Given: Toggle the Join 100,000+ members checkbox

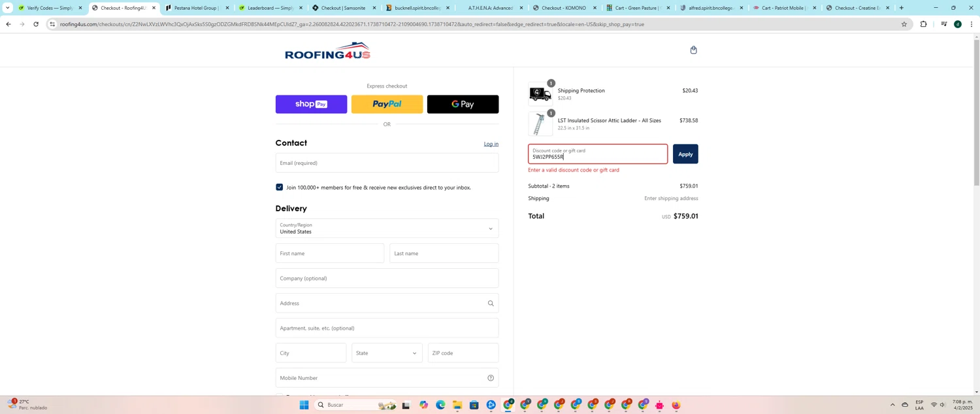Looking at the screenshot, I should tap(280, 187).
